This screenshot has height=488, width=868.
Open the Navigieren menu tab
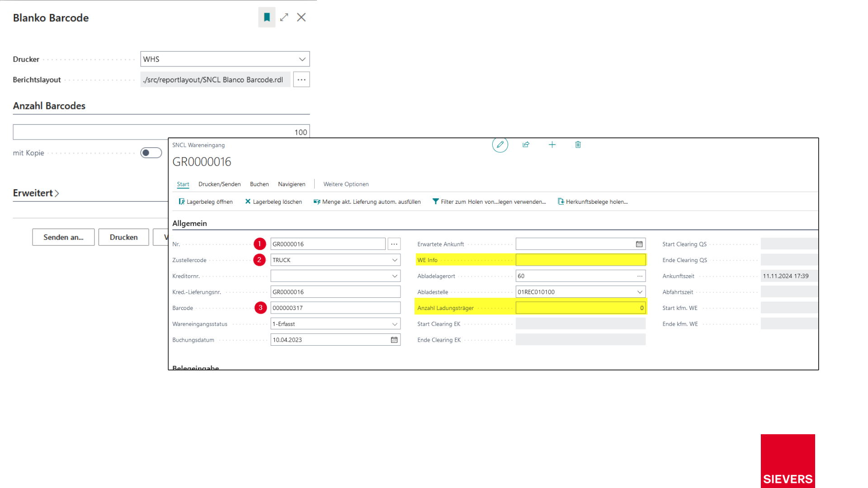pyautogui.click(x=292, y=184)
